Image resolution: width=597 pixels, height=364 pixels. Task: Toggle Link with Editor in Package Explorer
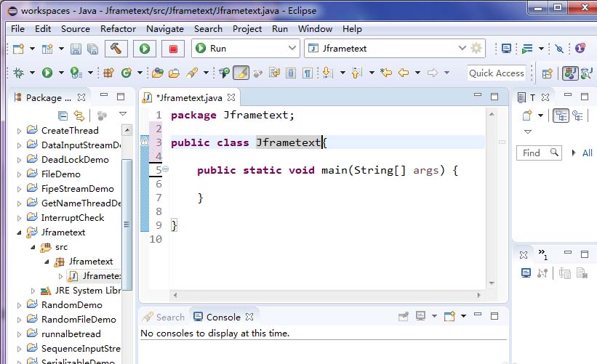79,116
